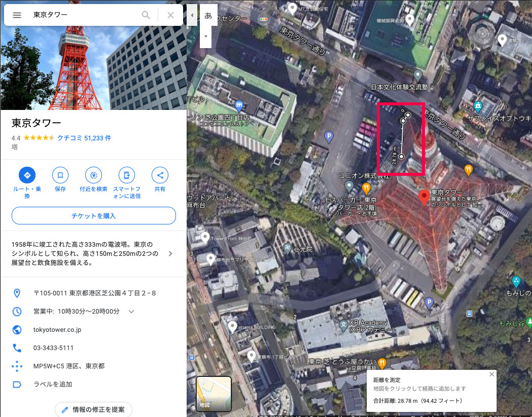
Task: Click the globe website icon
Action: coord(17,329)
